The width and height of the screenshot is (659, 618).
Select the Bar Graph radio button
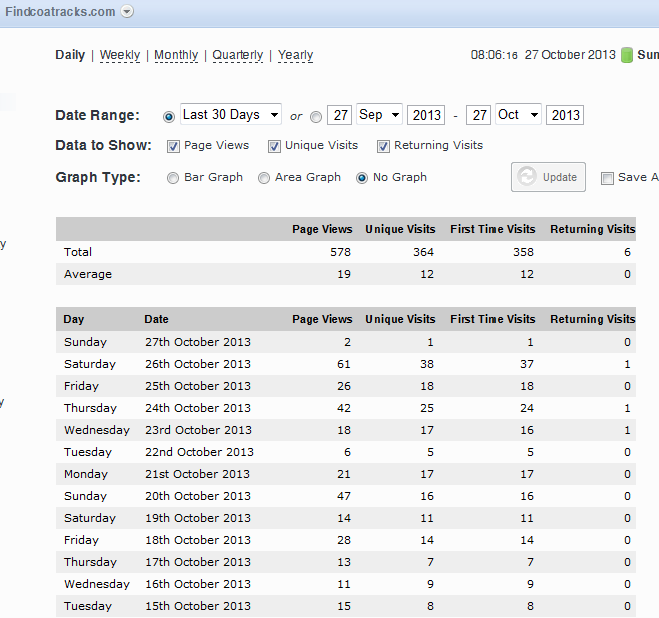173,178
